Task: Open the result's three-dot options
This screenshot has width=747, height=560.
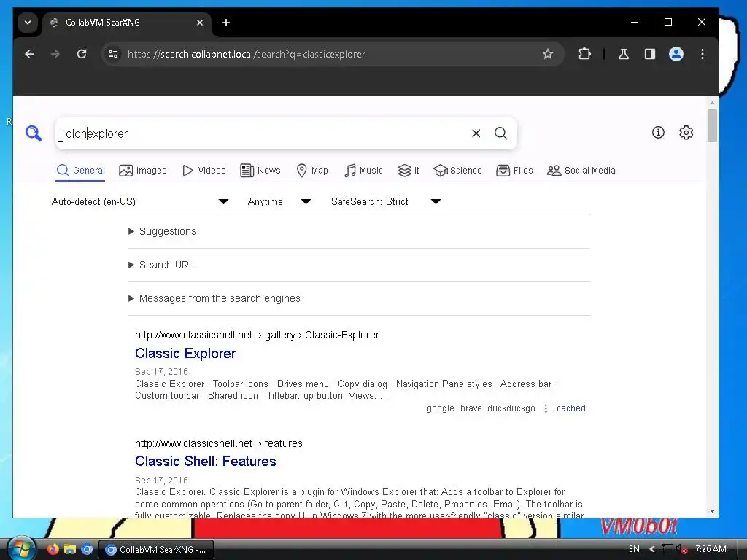Action: point(546,408)
